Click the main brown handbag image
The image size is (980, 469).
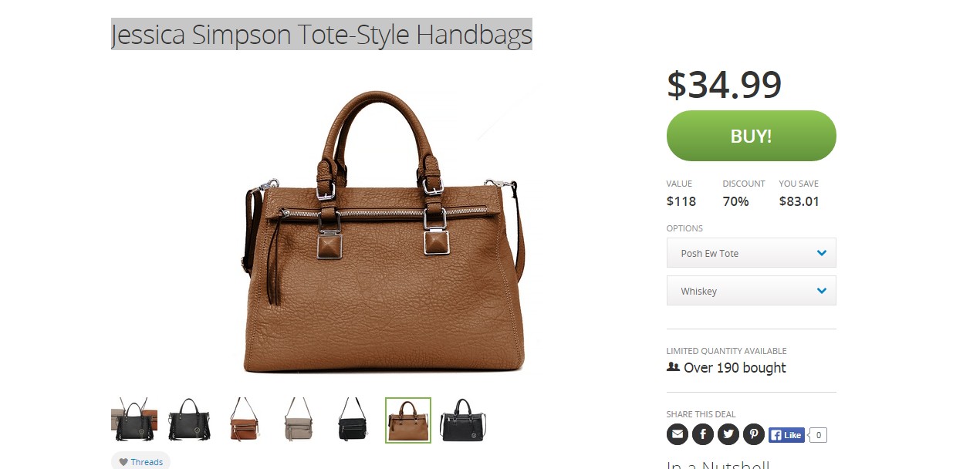point(384,231)
